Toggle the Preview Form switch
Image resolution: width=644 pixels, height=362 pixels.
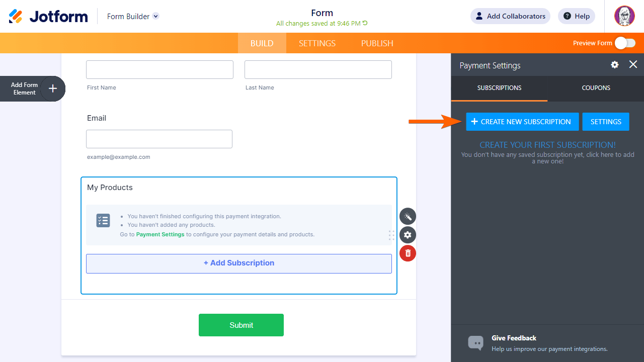click(624, 43)
